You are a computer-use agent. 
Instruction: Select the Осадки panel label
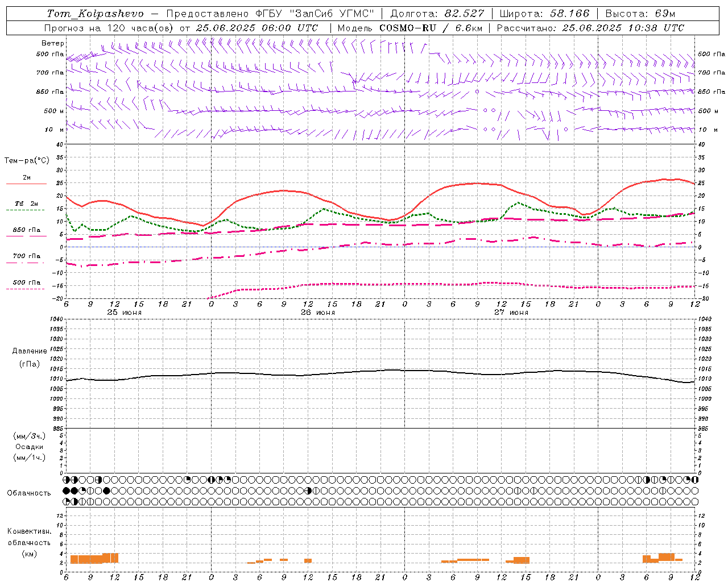coord(30,447)
